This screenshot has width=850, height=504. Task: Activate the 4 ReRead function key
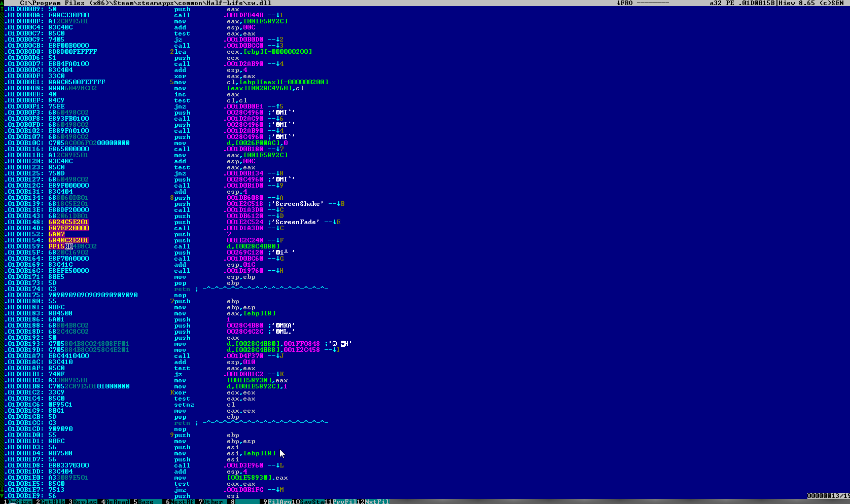pyautogui.click(x=116, y=501)
